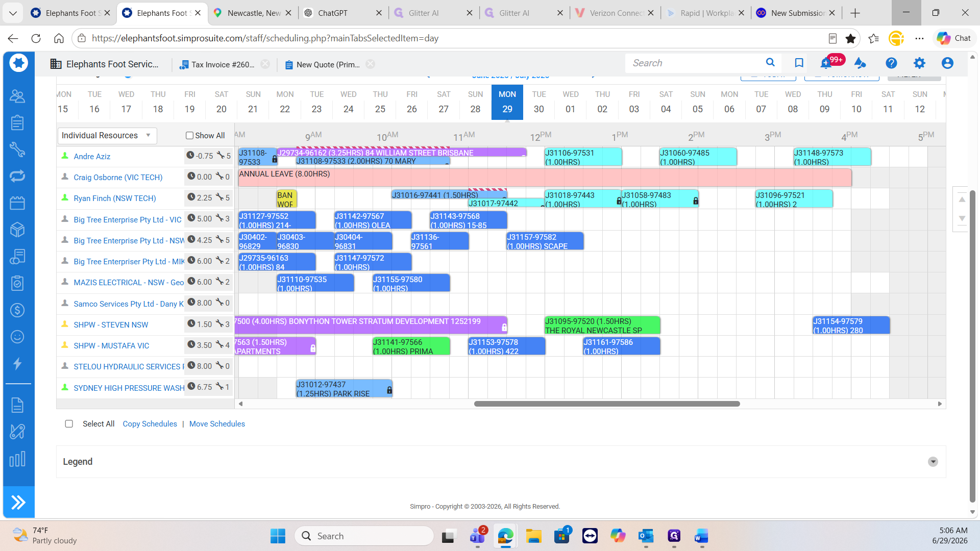Screen dimensions: 980x551
Task: Switch to New Quote (Prim... tab
Action: click(x=323, y=64)
